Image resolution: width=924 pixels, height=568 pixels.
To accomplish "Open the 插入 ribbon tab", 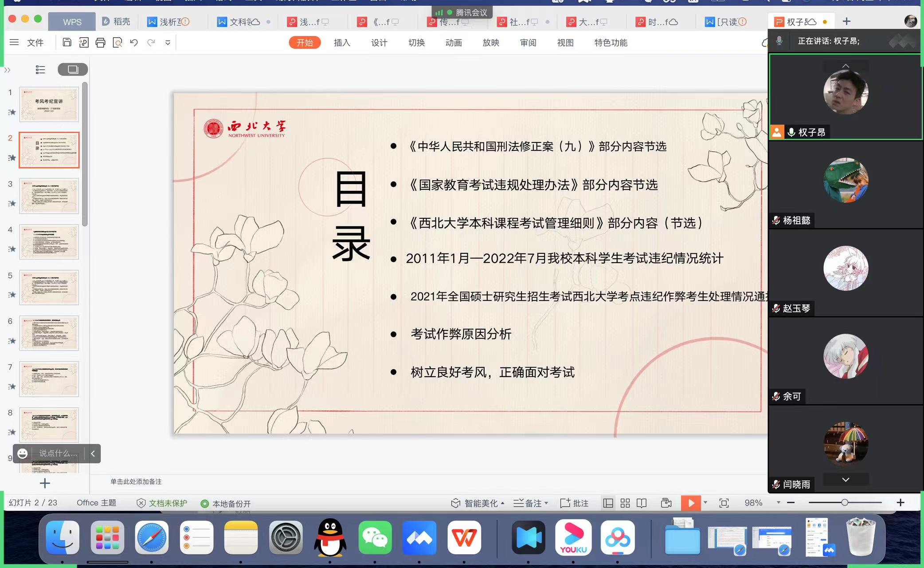I will (342, 43).
